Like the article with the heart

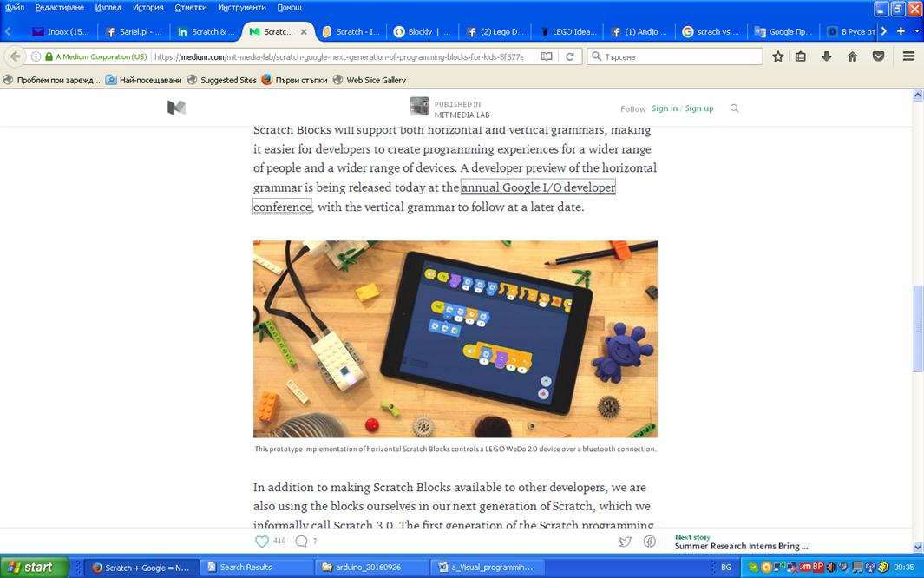tap(262, 540)
